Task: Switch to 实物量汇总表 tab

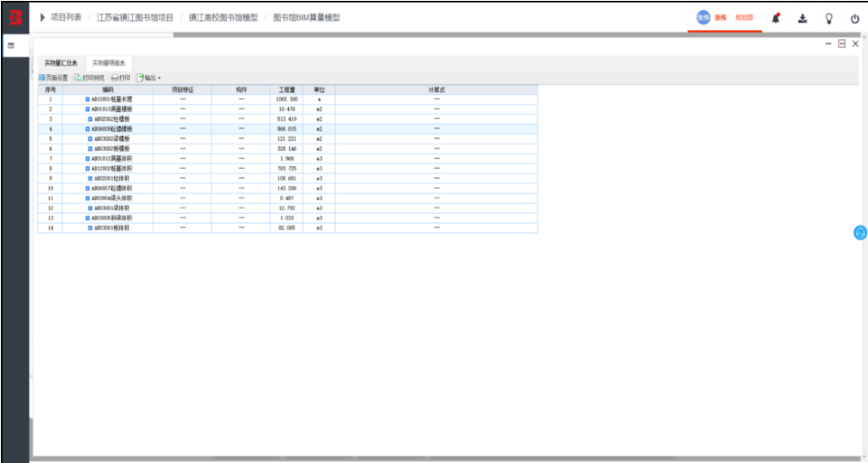Action: point(61,63)
